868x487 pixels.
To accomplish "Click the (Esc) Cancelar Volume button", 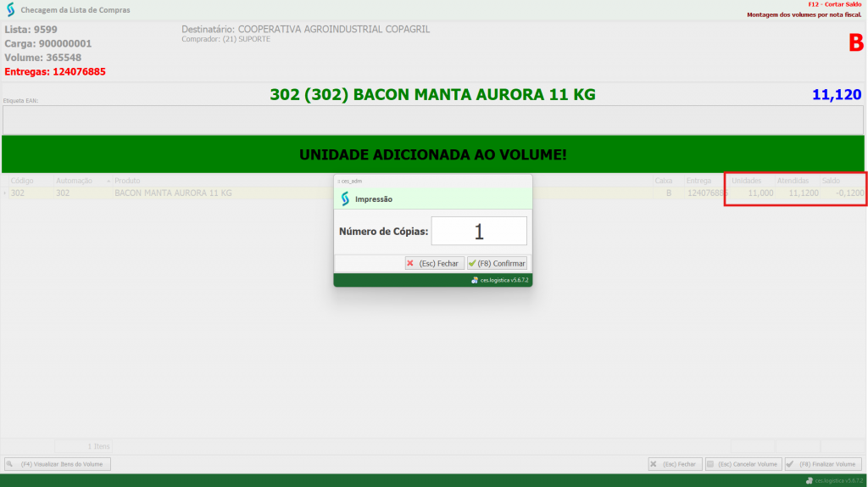I will click(743, 464).
